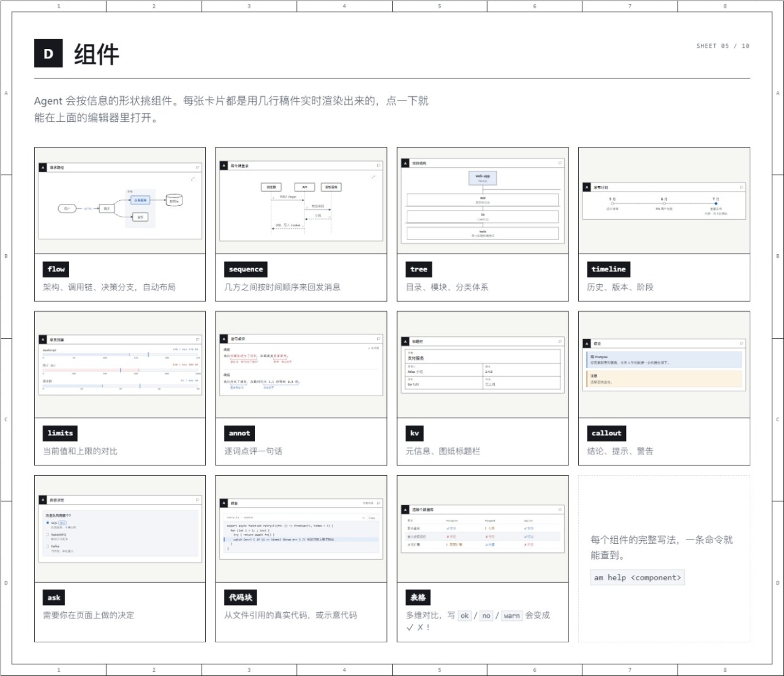This screenshot has width=784, height=676.
Task: Click the comment icon in the 表格 preview
Action: [560, 509]
